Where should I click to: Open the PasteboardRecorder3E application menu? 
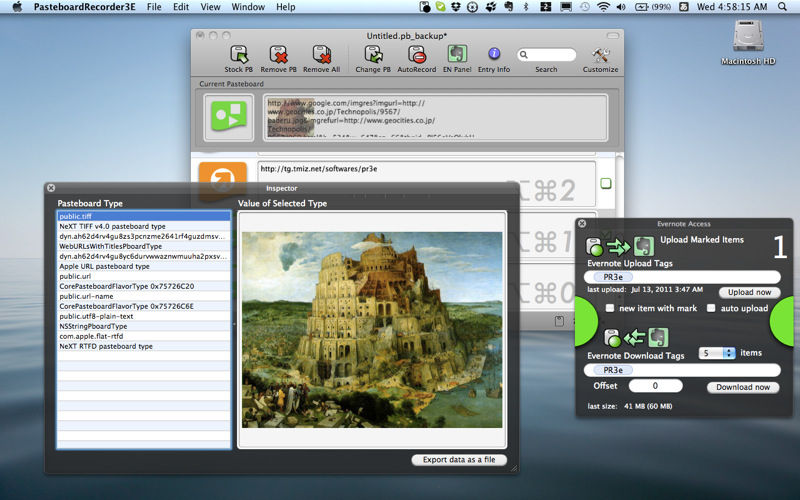coord(85,7)
